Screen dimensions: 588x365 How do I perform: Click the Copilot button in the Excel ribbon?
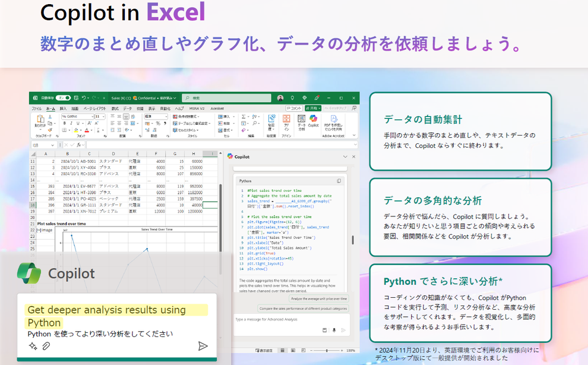(x=313, y=121)
